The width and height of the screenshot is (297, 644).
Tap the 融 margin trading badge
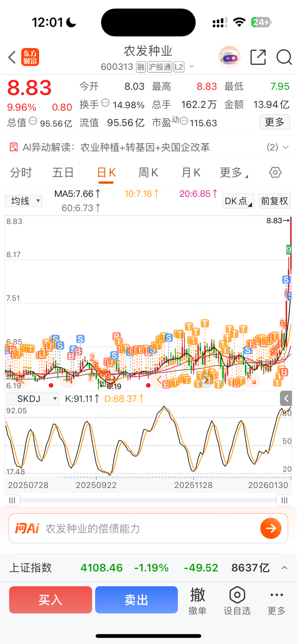point(141,67)
